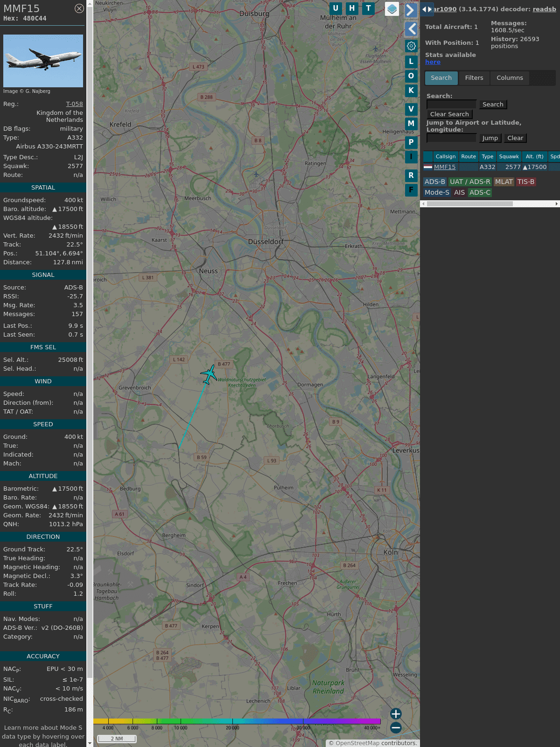Image resolution: width=560 pixels, height=747 pixels.
Task: Toggle the ADS-B source filter
Action: click(x=434, y=182)
